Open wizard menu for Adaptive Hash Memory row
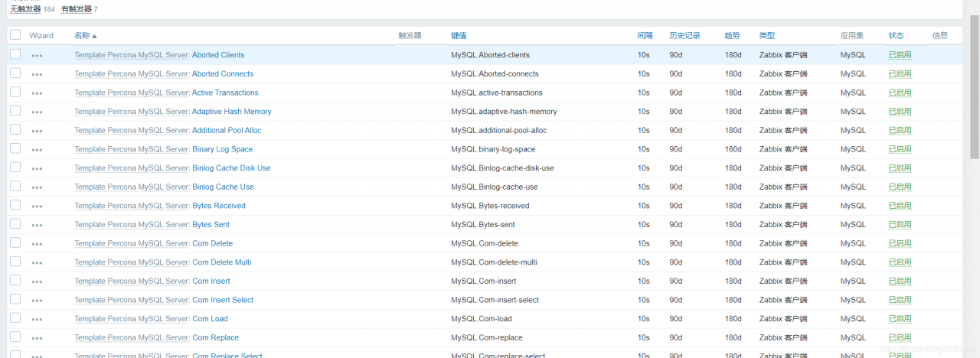 [x=37, y=112]
